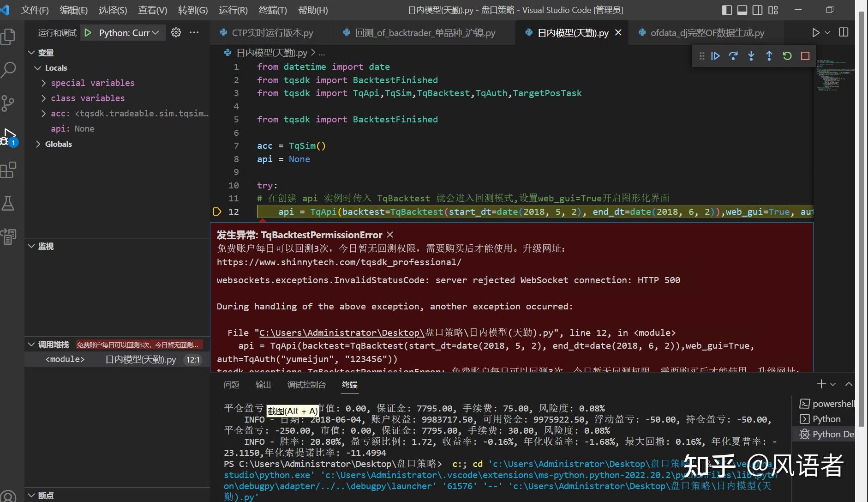This screenshot has width=868, height=502.
Task: Open new terminal profile dropdown arrow
Action: 833,384
